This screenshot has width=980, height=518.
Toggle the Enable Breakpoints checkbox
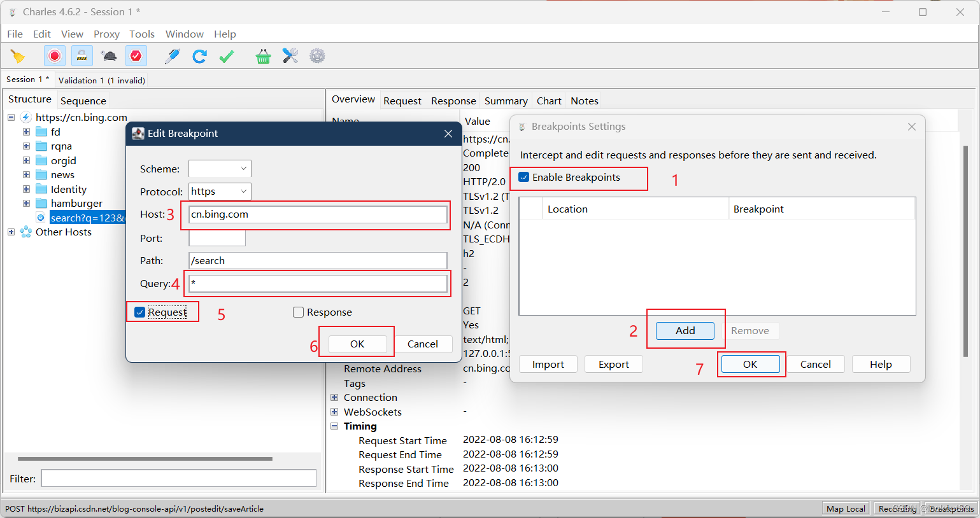[x=523, y=178]
